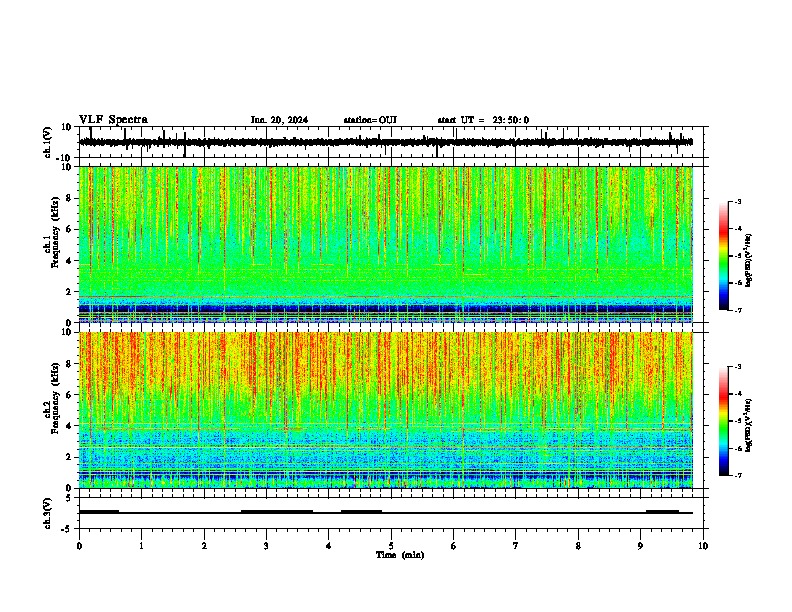792x612 pixels.
Task: Click inside the ch.2 spectrogram panel
Action: click(386, 410)
